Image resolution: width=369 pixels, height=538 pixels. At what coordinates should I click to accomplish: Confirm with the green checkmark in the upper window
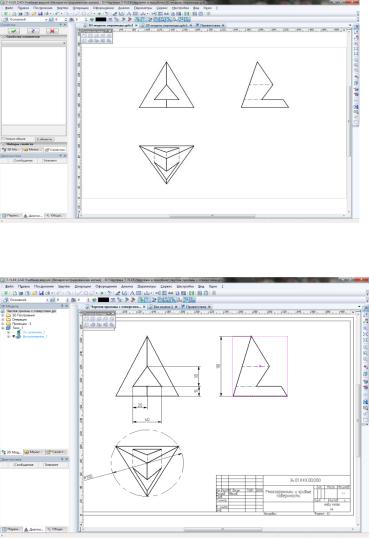(x=14, y=31)
